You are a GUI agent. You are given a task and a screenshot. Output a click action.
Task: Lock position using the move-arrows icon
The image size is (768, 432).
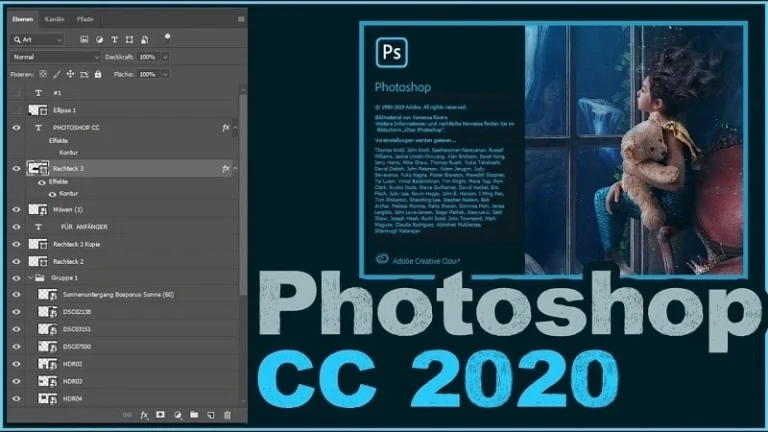point(70,74)
